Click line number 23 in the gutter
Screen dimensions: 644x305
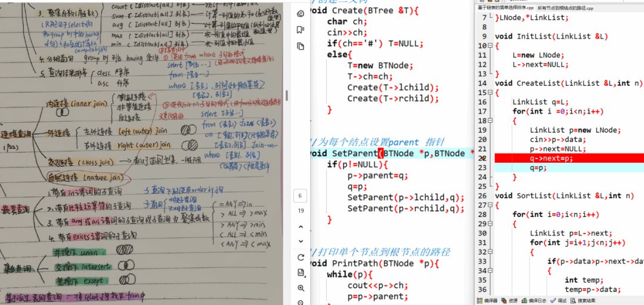(482, 167)
